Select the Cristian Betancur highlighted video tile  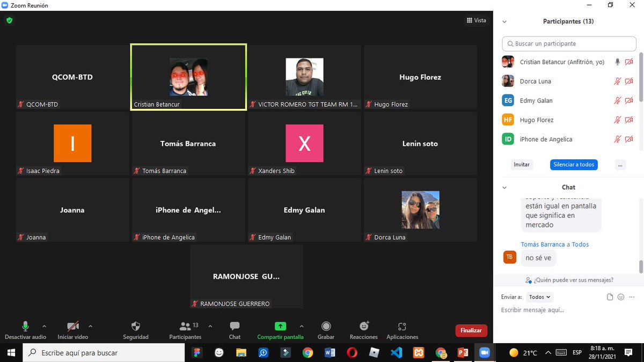pyautogui.click(x=188, y=77)
